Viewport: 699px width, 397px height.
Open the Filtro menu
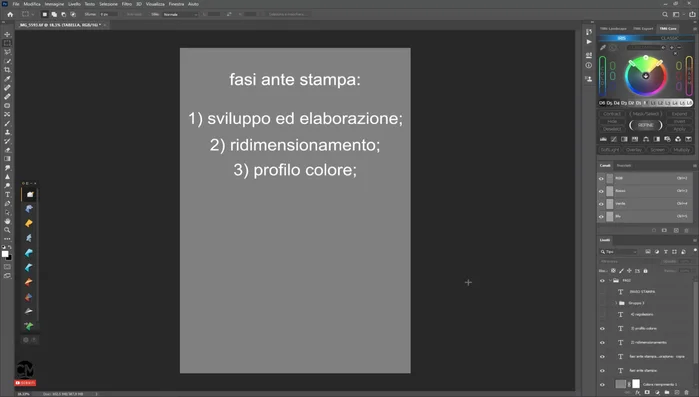pos(127,4)
